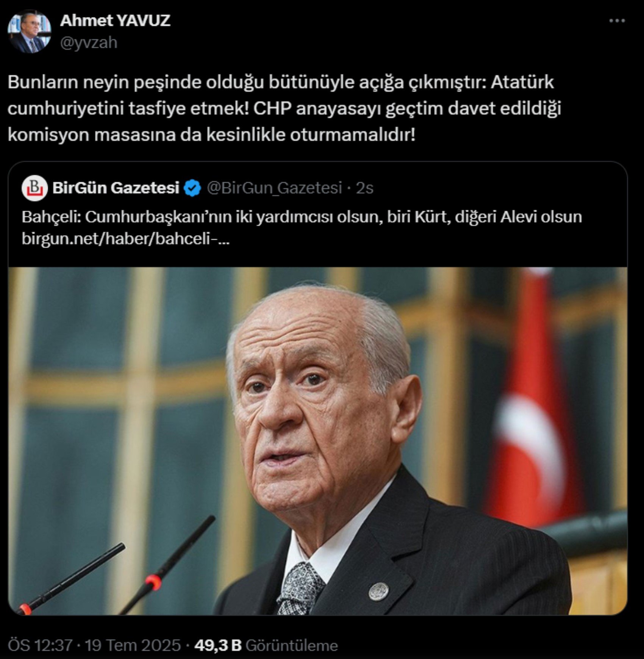Click the 19 Tem 2025 date
The height and width of the screenshot is (659, 644).
[x=133, y=645]
